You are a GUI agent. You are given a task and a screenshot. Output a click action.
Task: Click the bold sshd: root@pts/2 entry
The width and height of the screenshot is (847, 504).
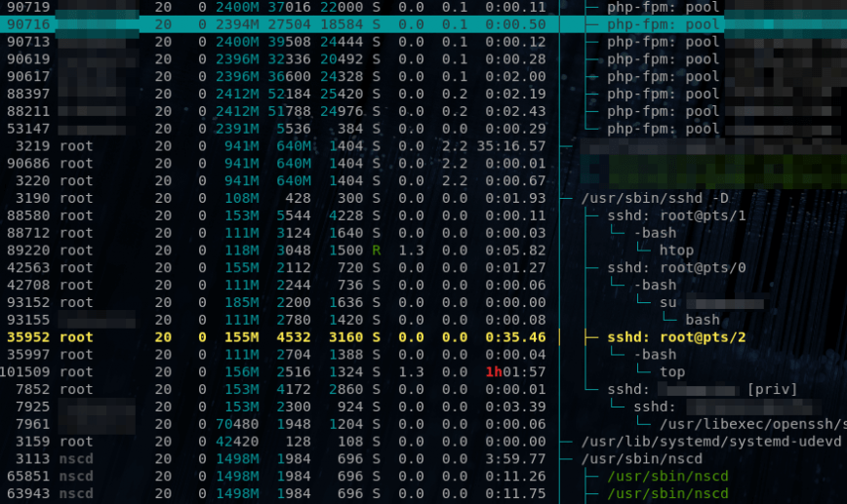pyautogui.click(x=676, y=337)
